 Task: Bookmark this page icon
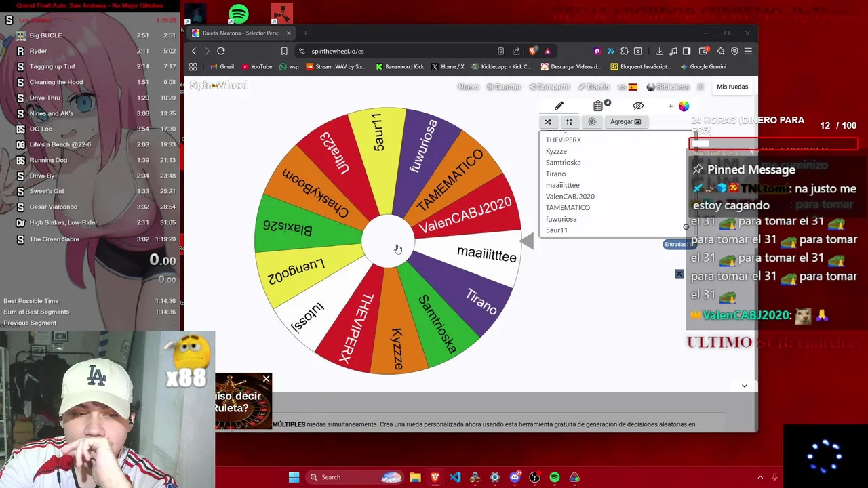(x=284, y=51)
